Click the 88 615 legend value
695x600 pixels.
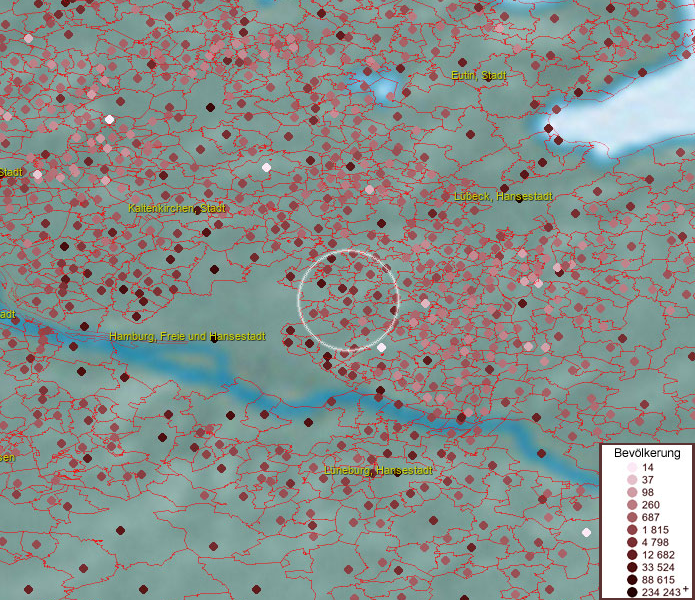point(658,580)
